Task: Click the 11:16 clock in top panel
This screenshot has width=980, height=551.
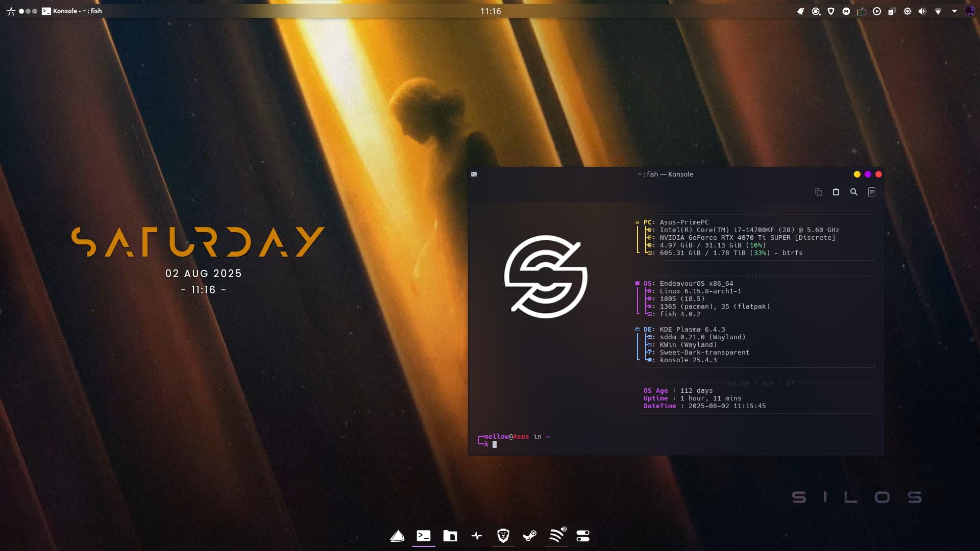Action: pos(491,11)
